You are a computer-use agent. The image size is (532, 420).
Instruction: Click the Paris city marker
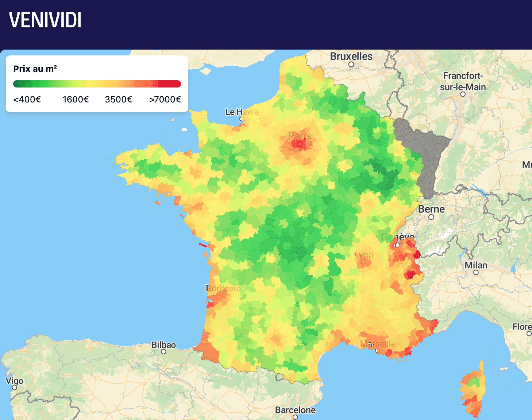300,144
